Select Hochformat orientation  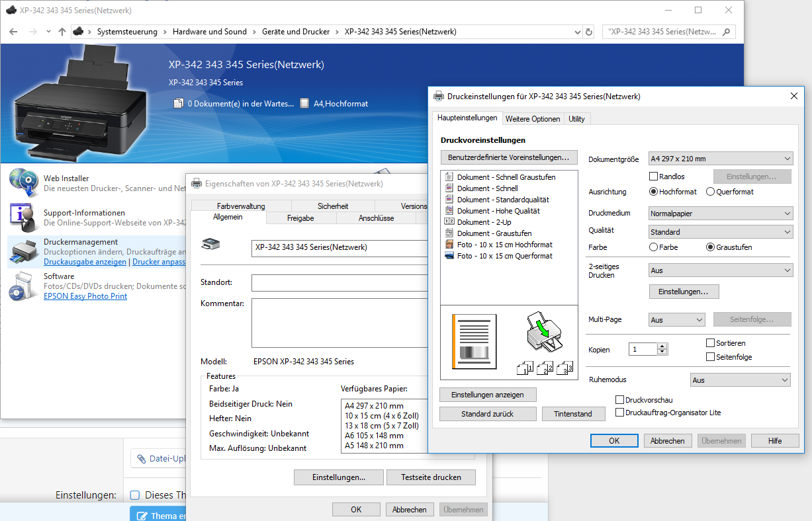(x=654, y=192)
